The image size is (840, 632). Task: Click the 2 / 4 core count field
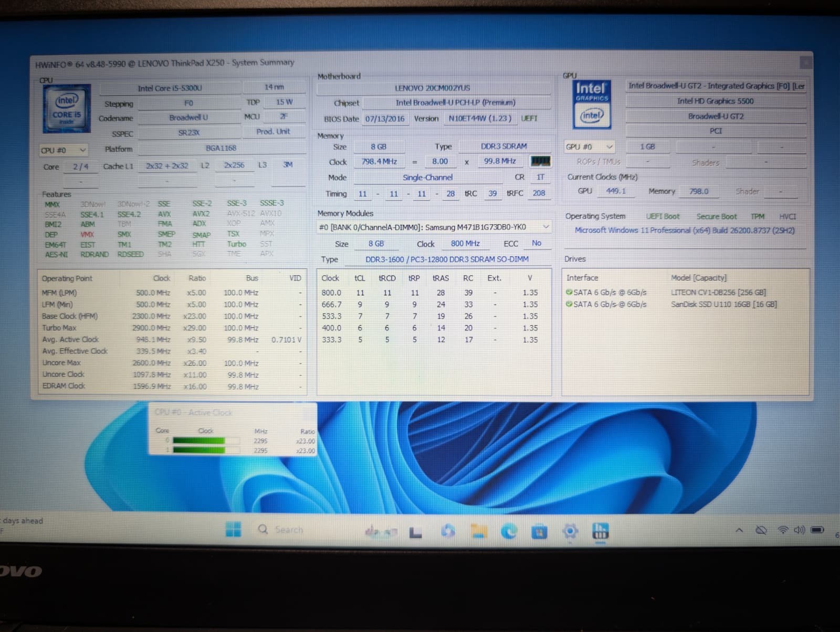[80, 166]
